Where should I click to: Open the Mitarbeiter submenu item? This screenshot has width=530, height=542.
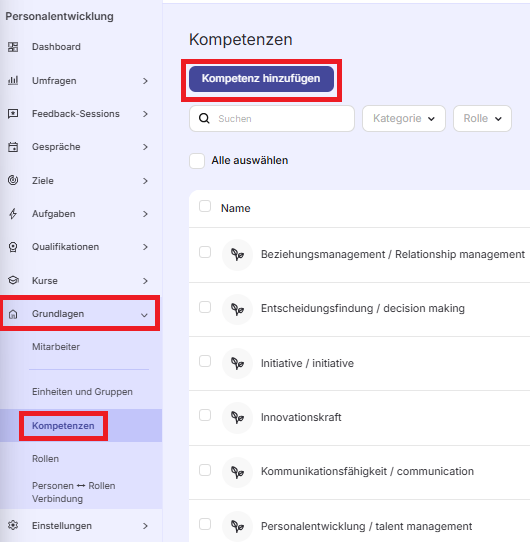(x=56, y=347)
